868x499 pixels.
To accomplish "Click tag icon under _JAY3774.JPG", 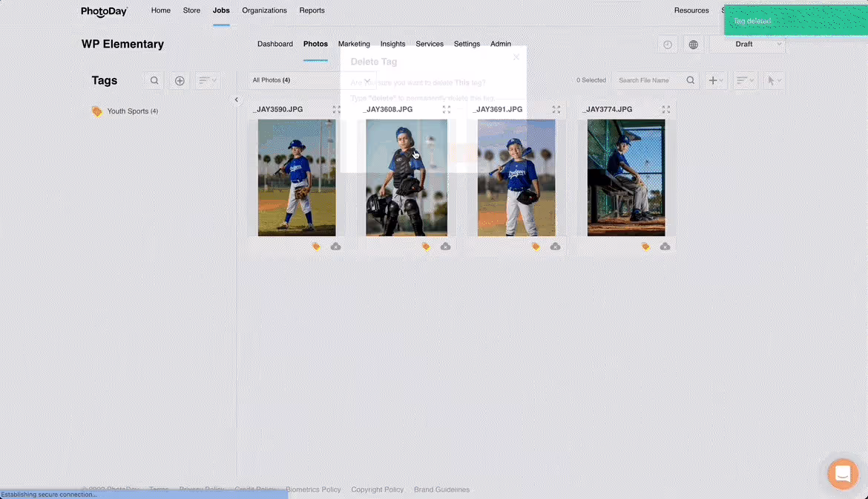I will [x=645, y=247].
